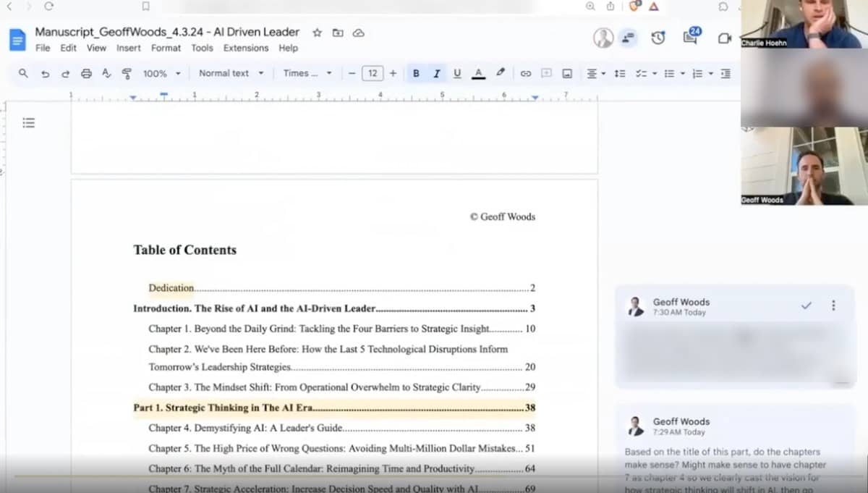Click the font size 12 field

[373, 73]
